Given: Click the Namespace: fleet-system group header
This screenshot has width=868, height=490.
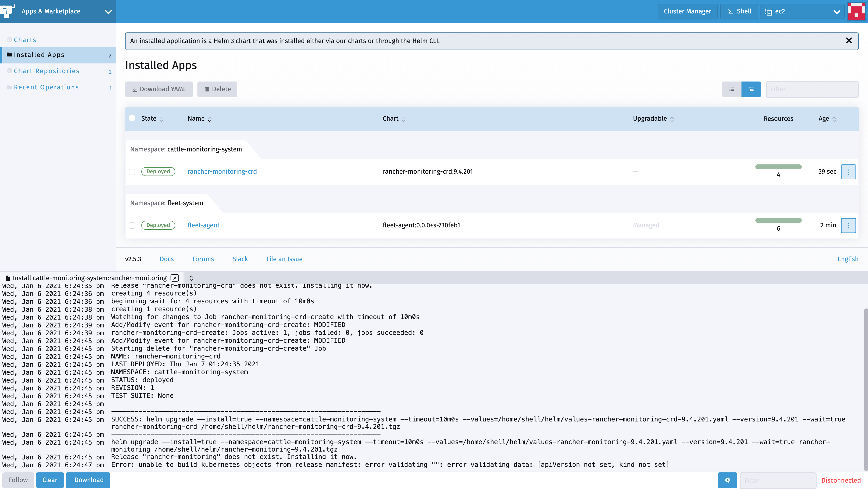Looking at the screenshot, I should [x=167, y=203].
